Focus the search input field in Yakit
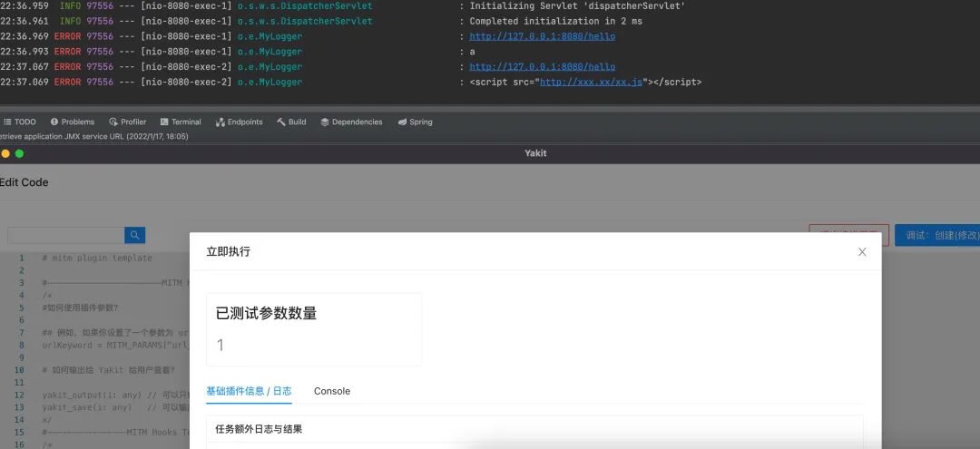 point(66,236)
